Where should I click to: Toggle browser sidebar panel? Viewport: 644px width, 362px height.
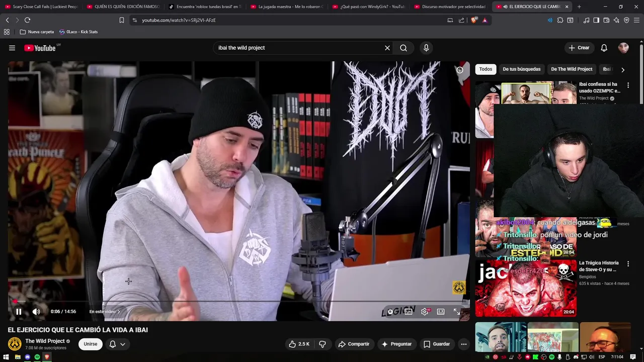tap(596, 20)
